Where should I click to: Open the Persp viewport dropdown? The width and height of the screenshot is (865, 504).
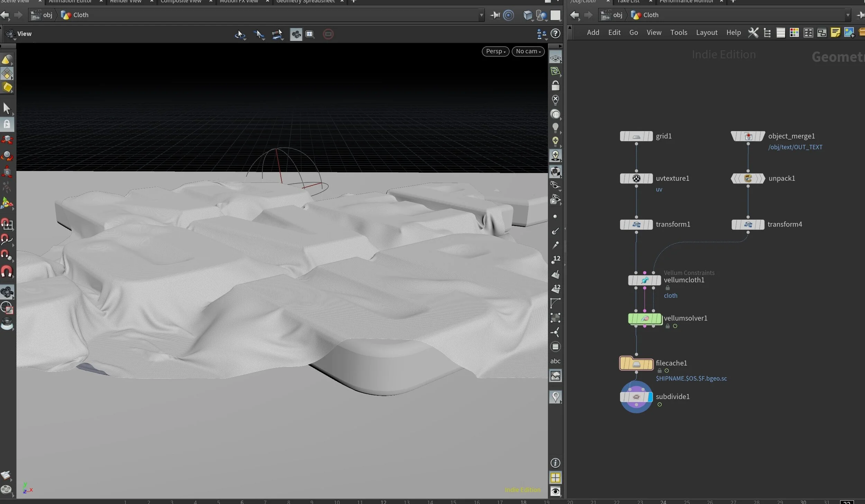pos(495,51)
